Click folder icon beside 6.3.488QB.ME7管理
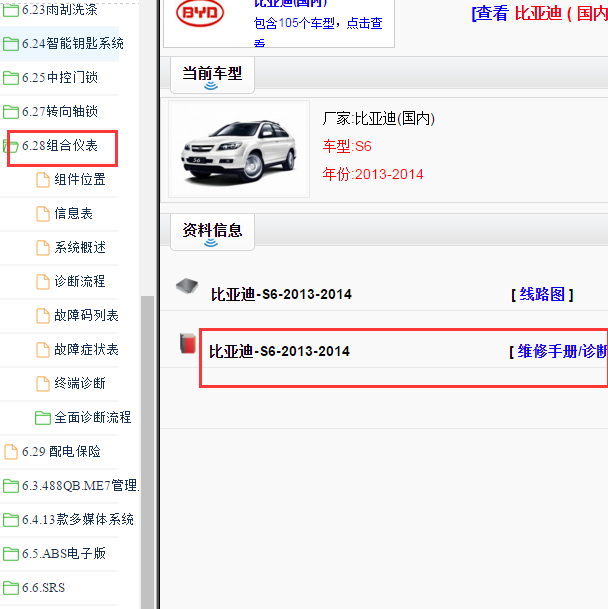This screenshot has height=609, width=608. click(10, 486)
